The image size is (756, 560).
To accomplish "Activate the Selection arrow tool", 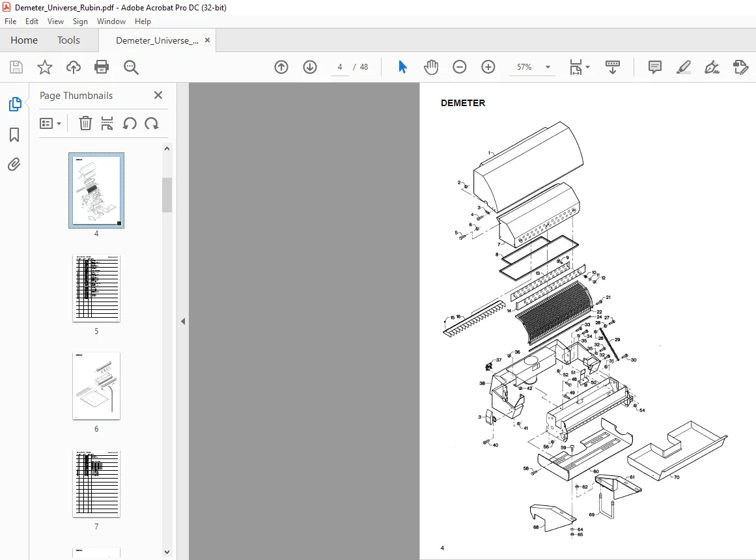I will pos(402,67).
